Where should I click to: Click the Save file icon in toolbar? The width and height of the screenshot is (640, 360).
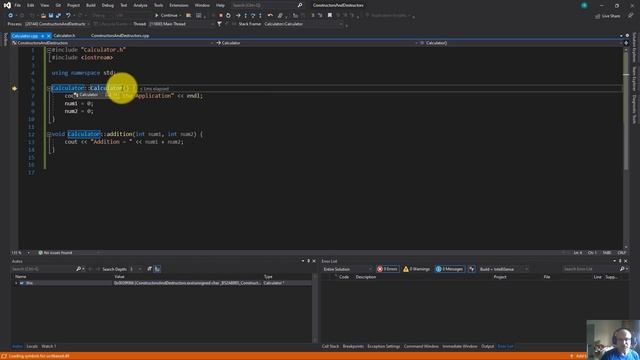[x=51, y=16]
